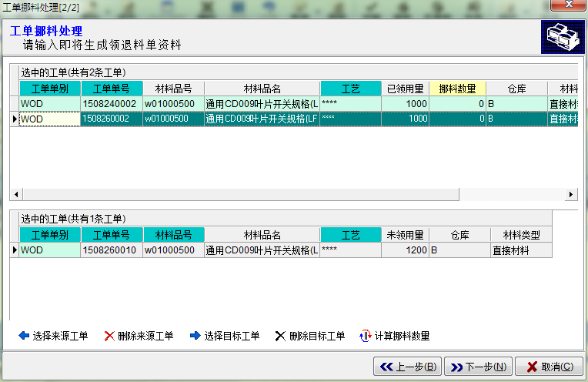Click material name in row 1508240002
Screen dimensions: 588x382
pyautogui.click(x=262, y=103)
